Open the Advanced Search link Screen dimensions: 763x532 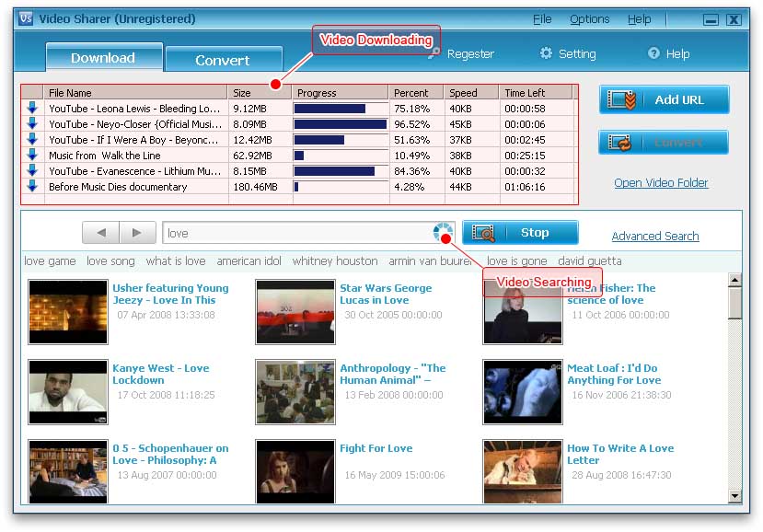click(655, 236)
